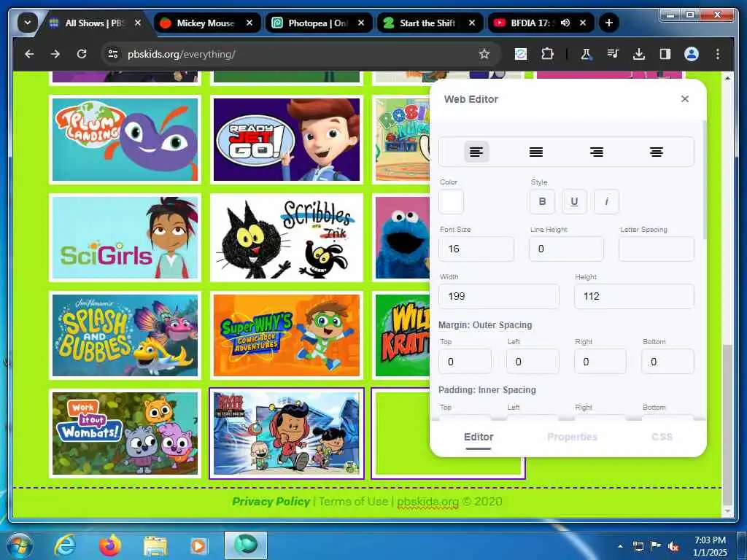
Task: Toggle underline style button
Action: pos(574,201)
